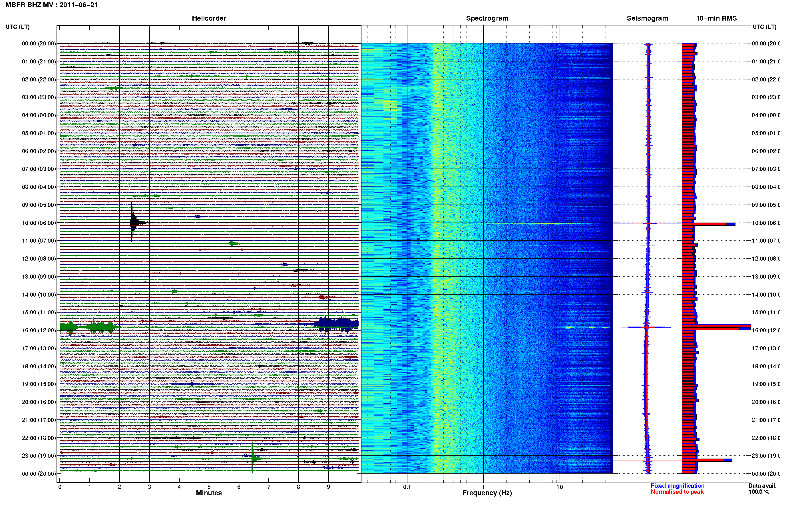Click the thick blue tremor burst before 16:00
Viewport: 812px width, 508px height.
(336, 324)
